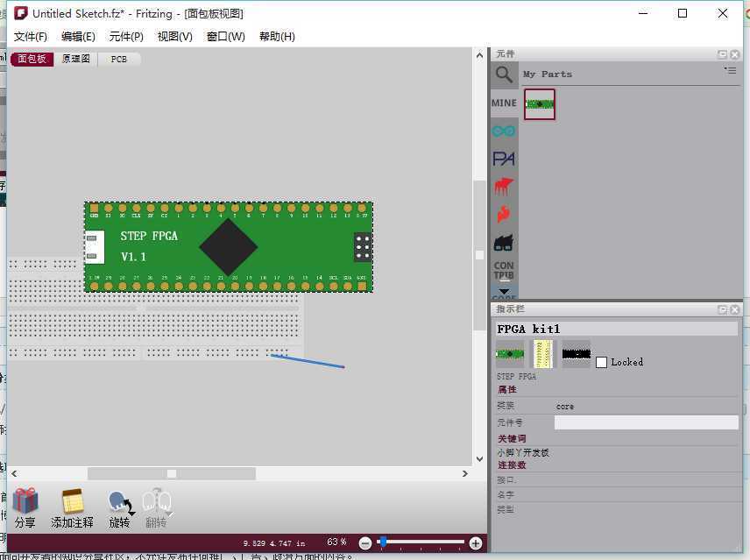Open the Help menu 帮助(H)
750x560 pixels.
pyautogui.click(x=277, y=36)
